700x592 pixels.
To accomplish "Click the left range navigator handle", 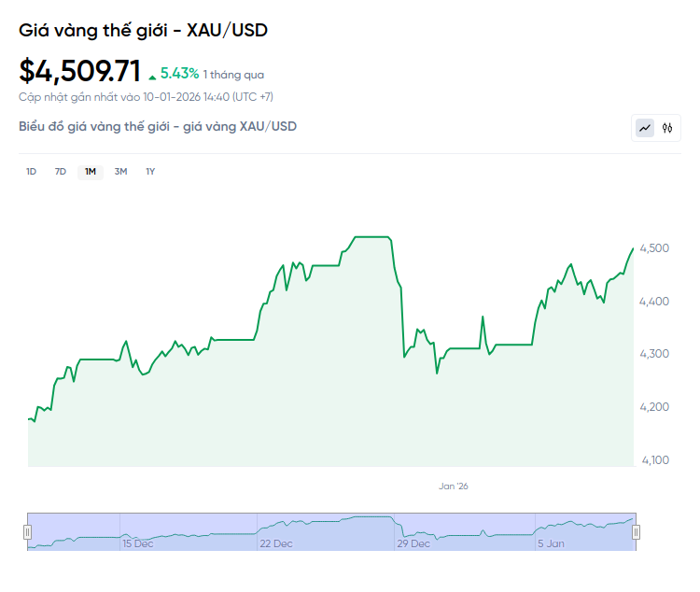I will coord(27,532).
